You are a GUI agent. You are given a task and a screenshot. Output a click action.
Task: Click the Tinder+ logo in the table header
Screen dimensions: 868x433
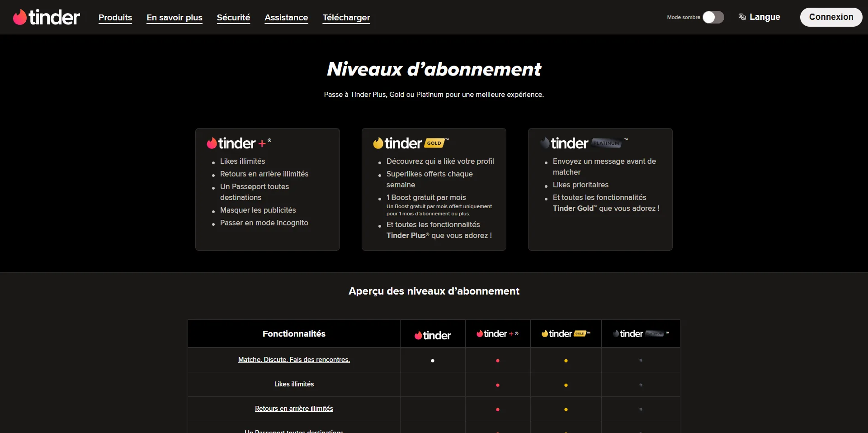(x=497, y=333)
